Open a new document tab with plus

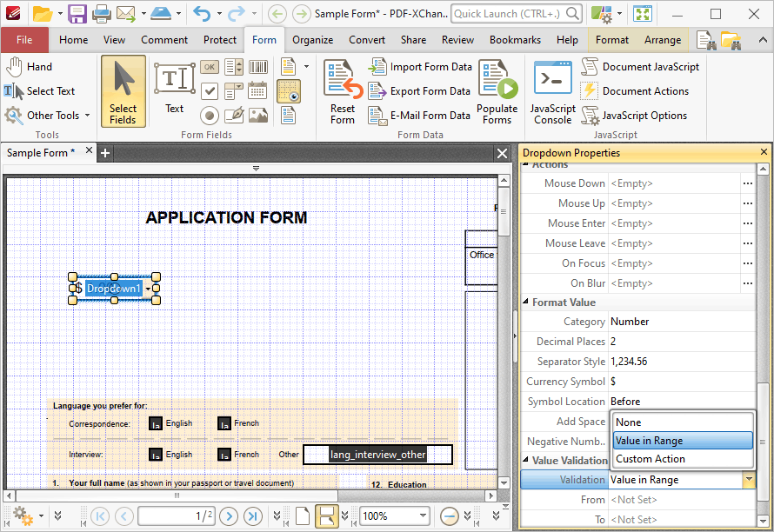[104, 153]
